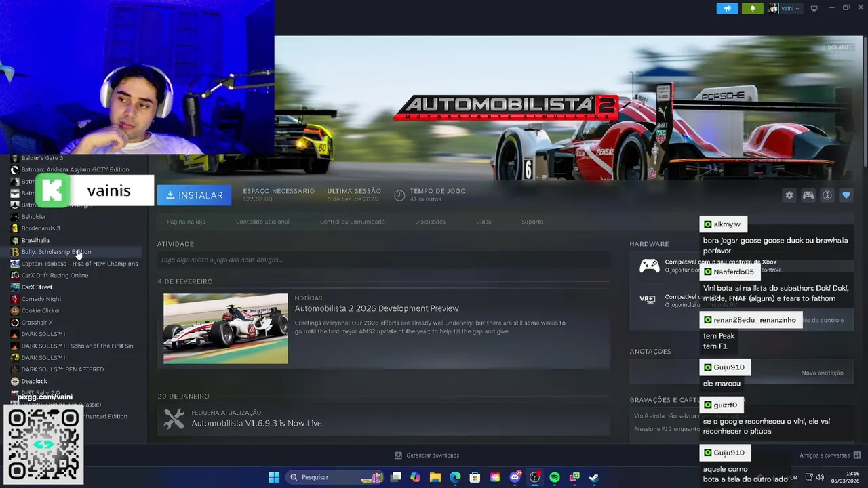
Task: Open the Suporte tab
Action: coord(532,222)
